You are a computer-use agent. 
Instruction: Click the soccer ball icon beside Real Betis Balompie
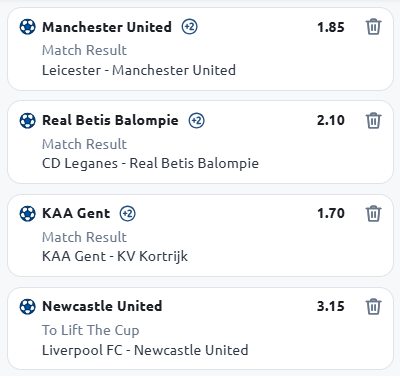click(27, 120)
